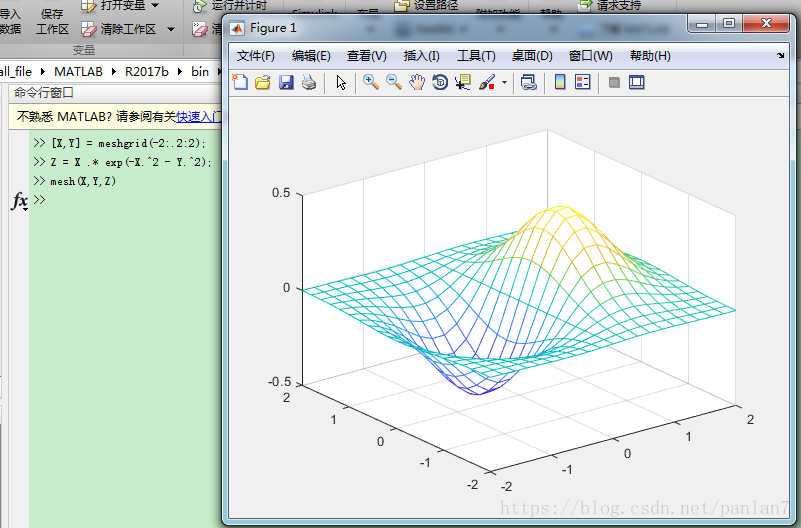Print the figure using the printer icon
Screen dimensions: 801x528
pos(309,83)
